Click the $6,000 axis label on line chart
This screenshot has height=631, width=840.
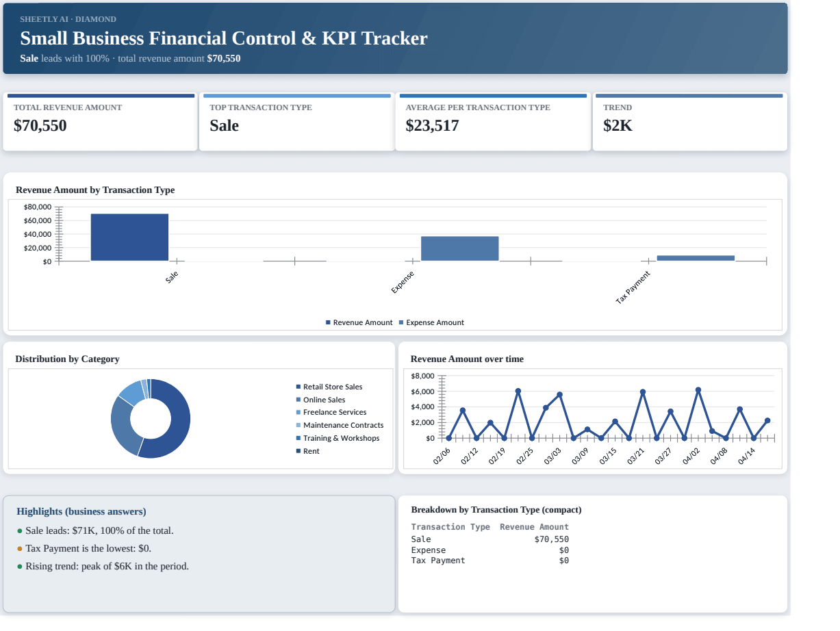pos(422,391)
